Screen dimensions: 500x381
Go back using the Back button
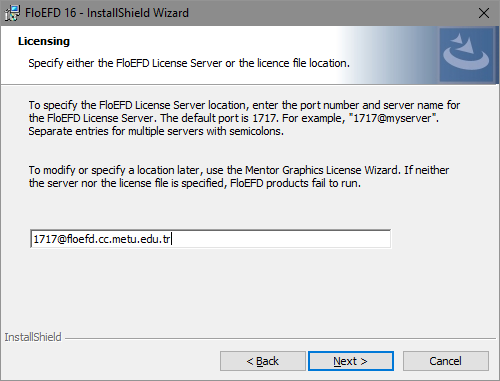point(263,361)
